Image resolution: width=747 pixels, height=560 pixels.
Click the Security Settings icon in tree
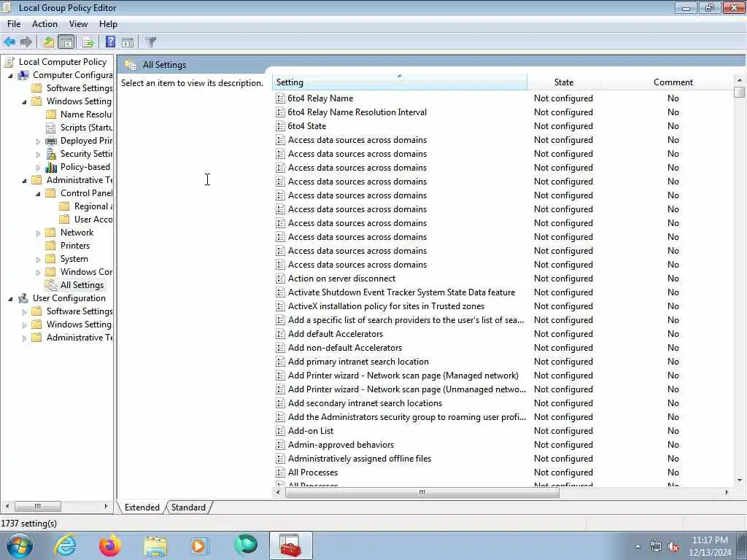tap(50, 154)
